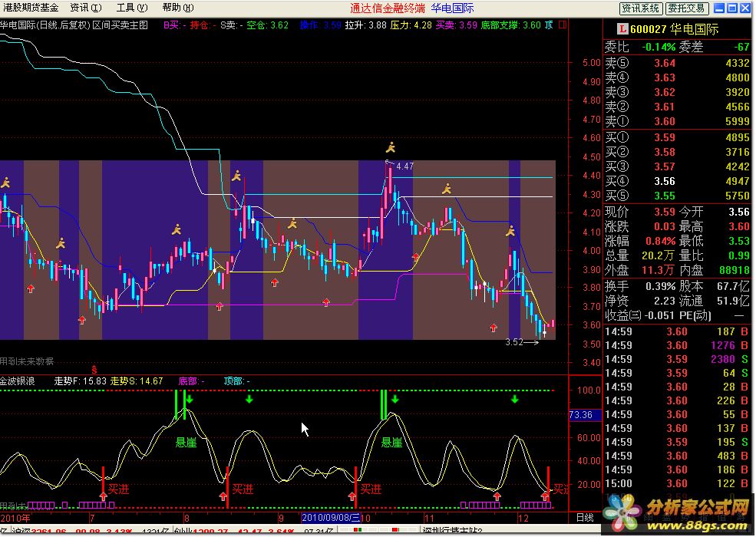Click the runner icon at the chart's left edge
756x537 pixels.
click(5, 183)
